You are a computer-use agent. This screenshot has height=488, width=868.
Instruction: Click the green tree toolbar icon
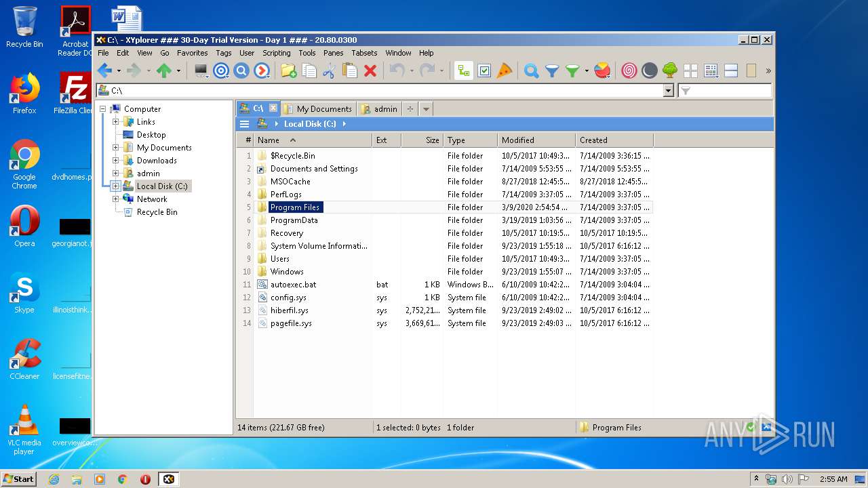[x=670, y=70]
